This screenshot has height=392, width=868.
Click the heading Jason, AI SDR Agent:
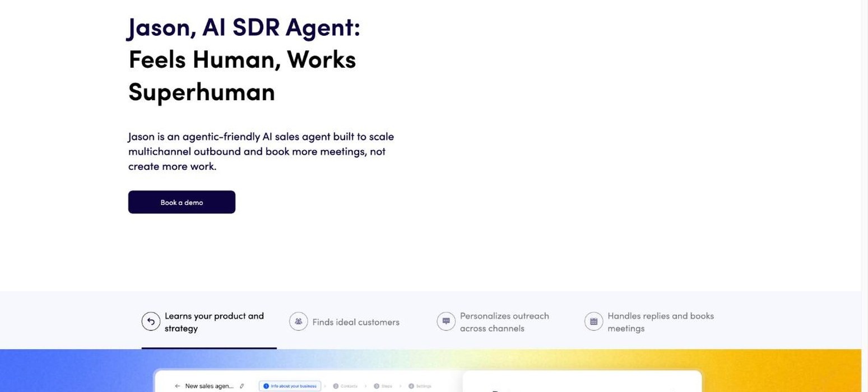(244, 27)
